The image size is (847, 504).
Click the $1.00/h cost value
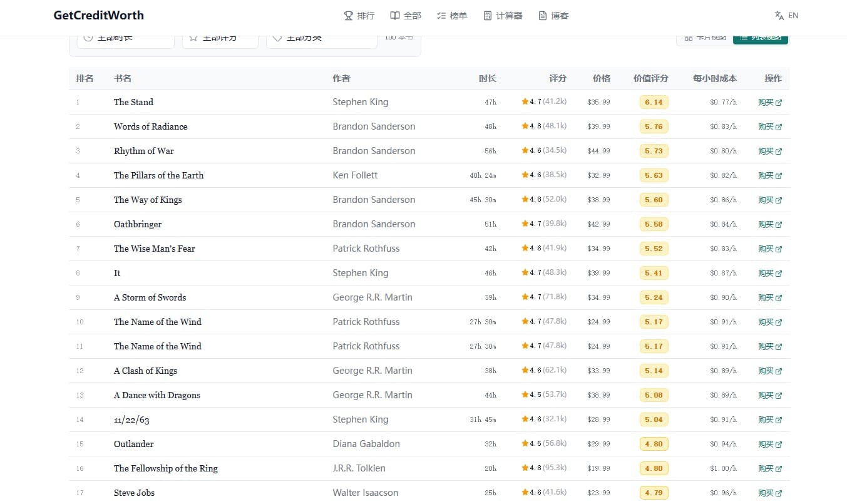tap(724, 468)
